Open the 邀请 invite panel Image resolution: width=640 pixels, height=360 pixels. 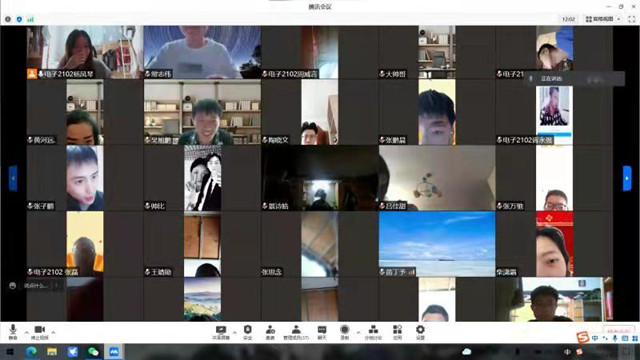tap(270, 332)
